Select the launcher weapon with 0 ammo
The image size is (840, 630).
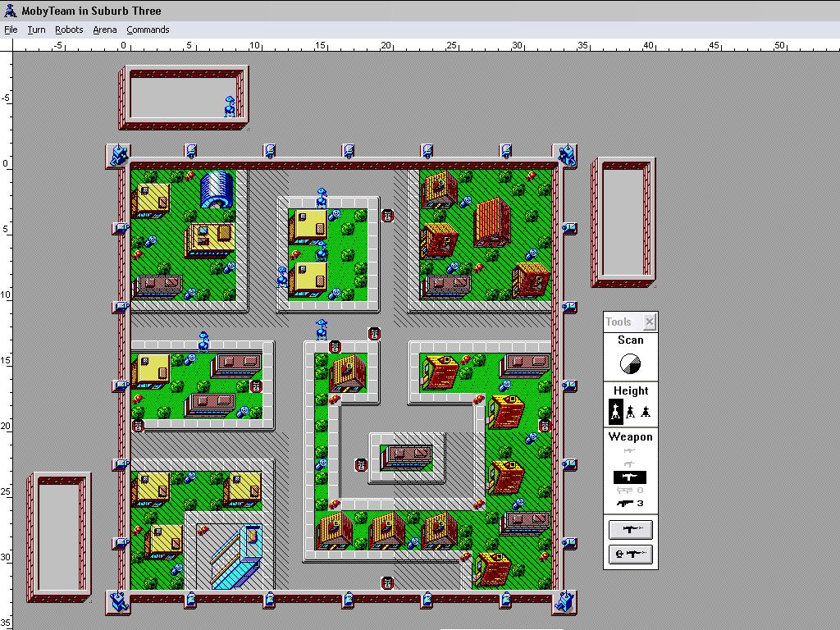point(630,491)
